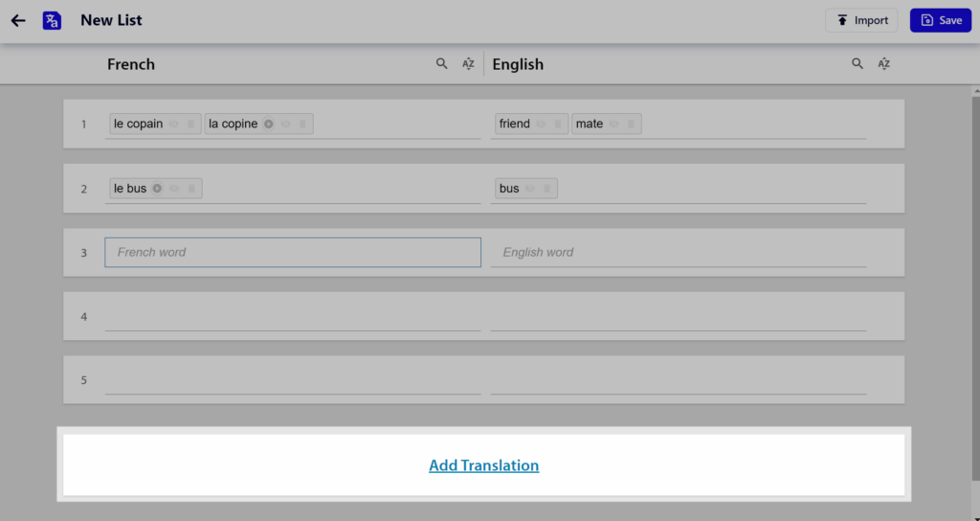Toggle visibility of 'le copain'
This screenshot has height=521, width=980.
pyautogui.click(x=174, y=124)
